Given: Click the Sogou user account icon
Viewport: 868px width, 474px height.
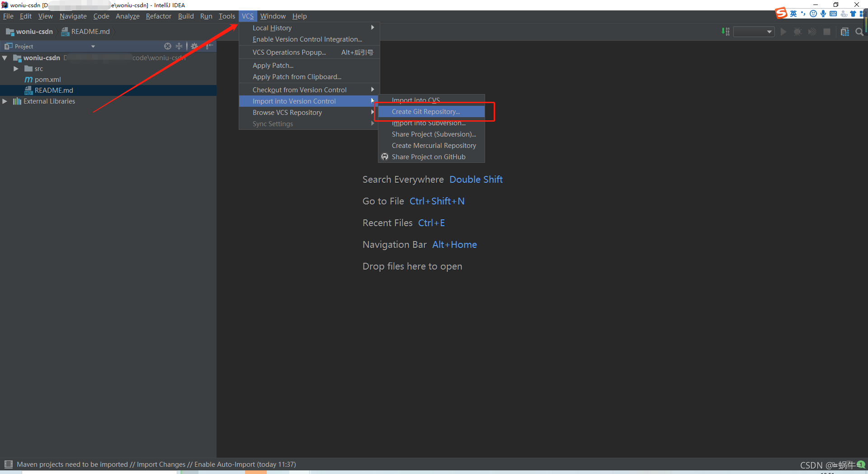Looking at the screenshot, I should (x=844, y=14).
